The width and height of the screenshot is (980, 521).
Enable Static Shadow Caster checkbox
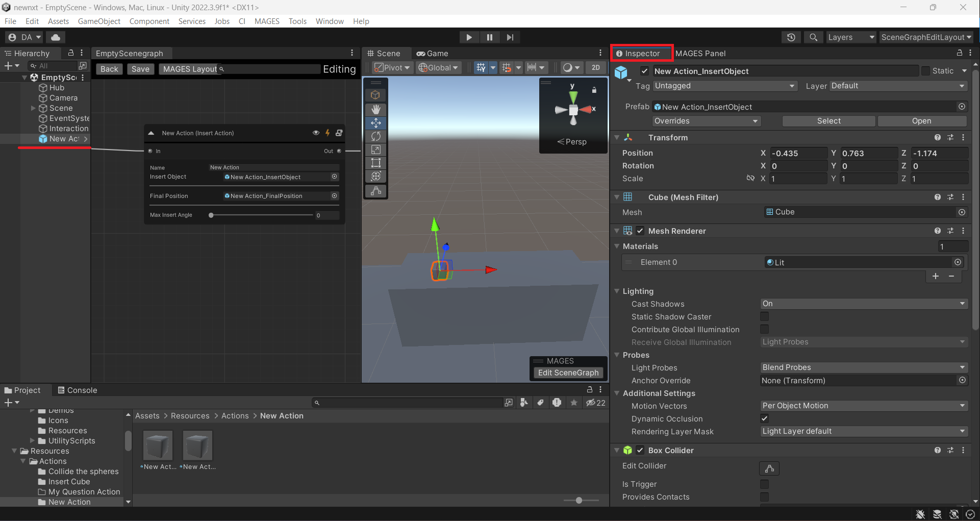(764, 316)
